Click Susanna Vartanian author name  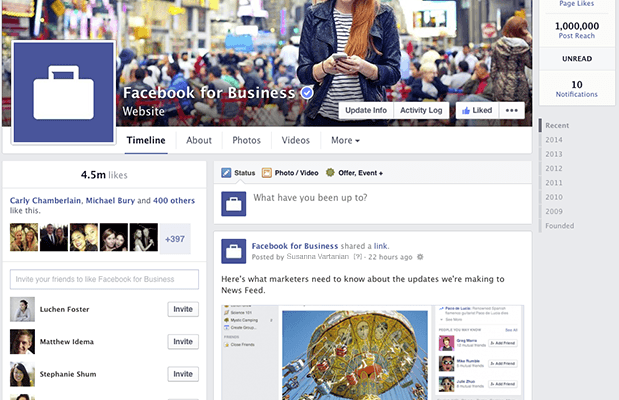point(318,257)
